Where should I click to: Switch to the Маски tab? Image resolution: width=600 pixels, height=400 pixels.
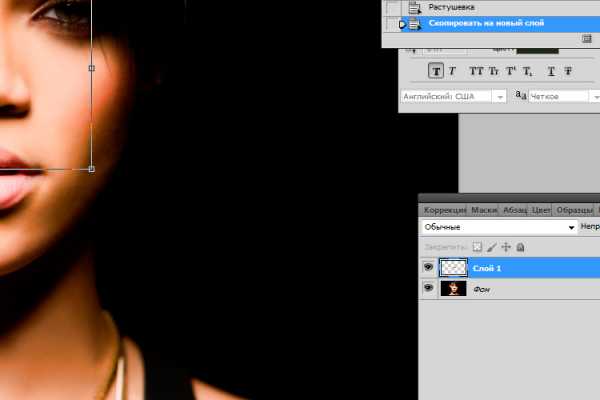coord(483,210)
